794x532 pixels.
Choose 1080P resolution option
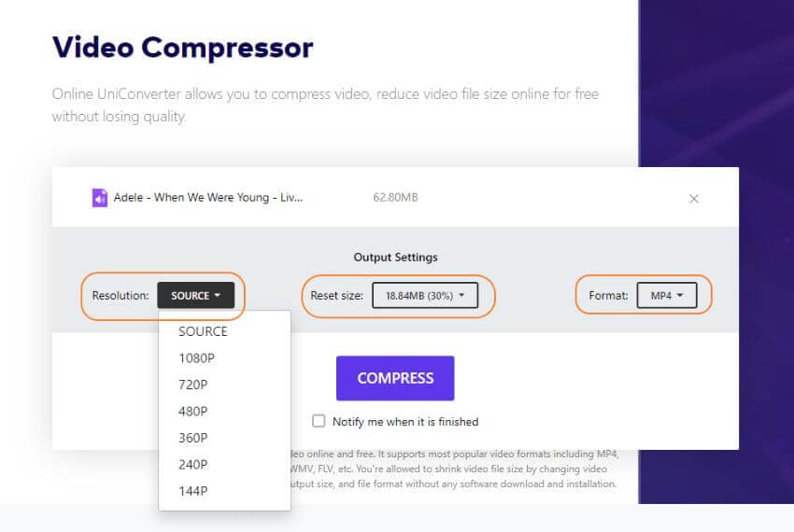point(196,358)
